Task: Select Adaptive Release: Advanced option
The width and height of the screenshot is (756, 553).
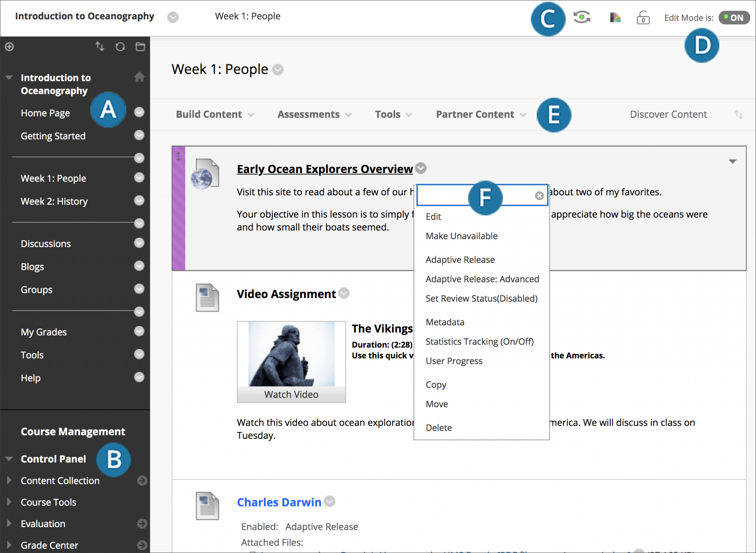Action: [x=482, y=279]
